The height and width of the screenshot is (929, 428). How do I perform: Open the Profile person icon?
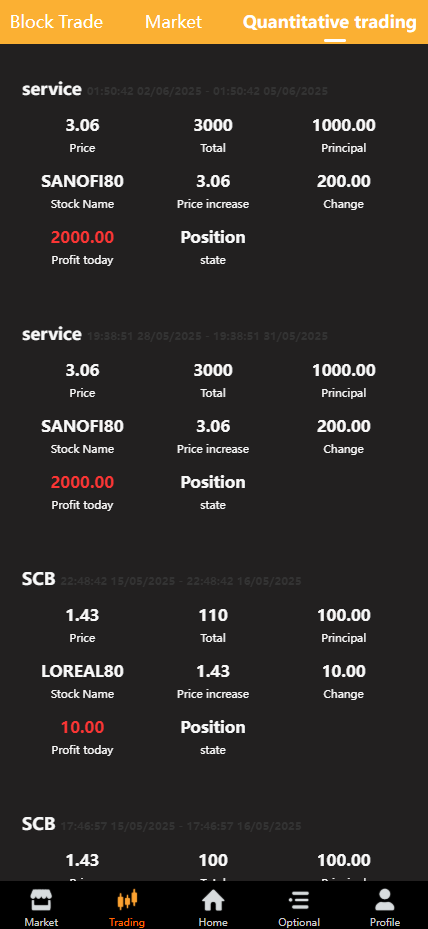385,901
